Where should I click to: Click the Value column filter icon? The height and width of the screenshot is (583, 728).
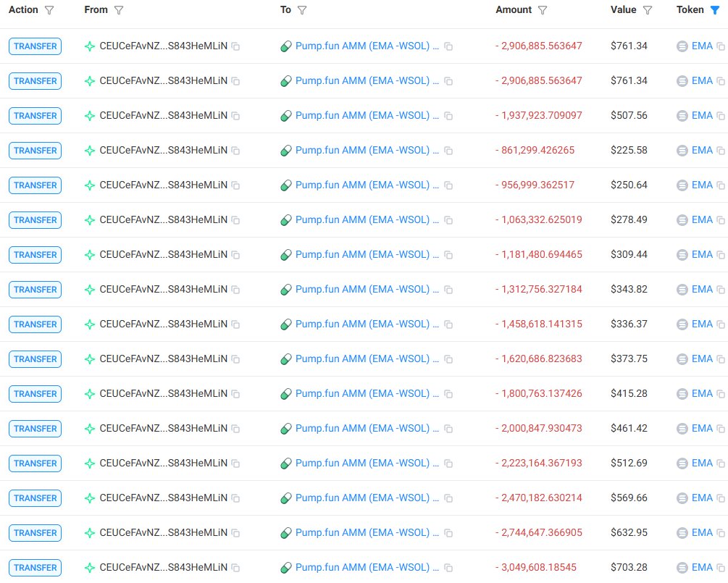648,10
